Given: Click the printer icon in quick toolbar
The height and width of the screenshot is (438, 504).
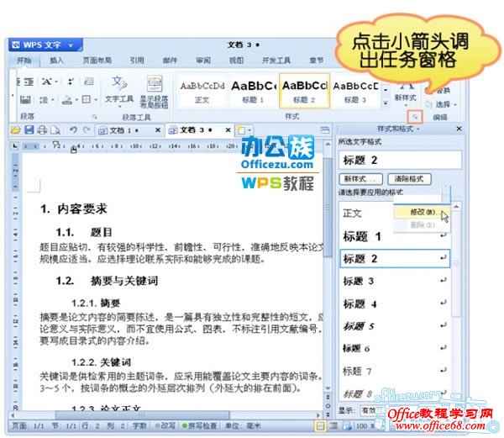Looking at the screenshot, I should pyautogui.click(x=42, y=130).
